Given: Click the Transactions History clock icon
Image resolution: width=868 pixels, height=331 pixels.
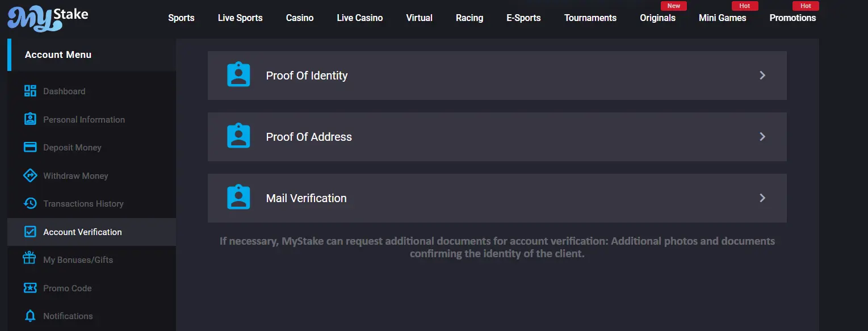Looking at the screenshot, I should pyautogui.click(x=30, y=203).
